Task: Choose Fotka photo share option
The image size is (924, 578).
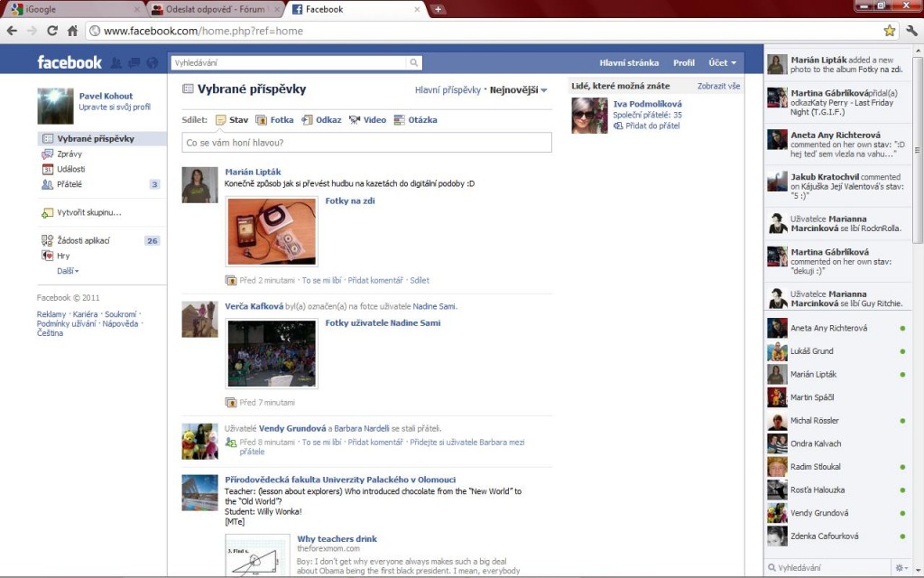Action: 274,120
